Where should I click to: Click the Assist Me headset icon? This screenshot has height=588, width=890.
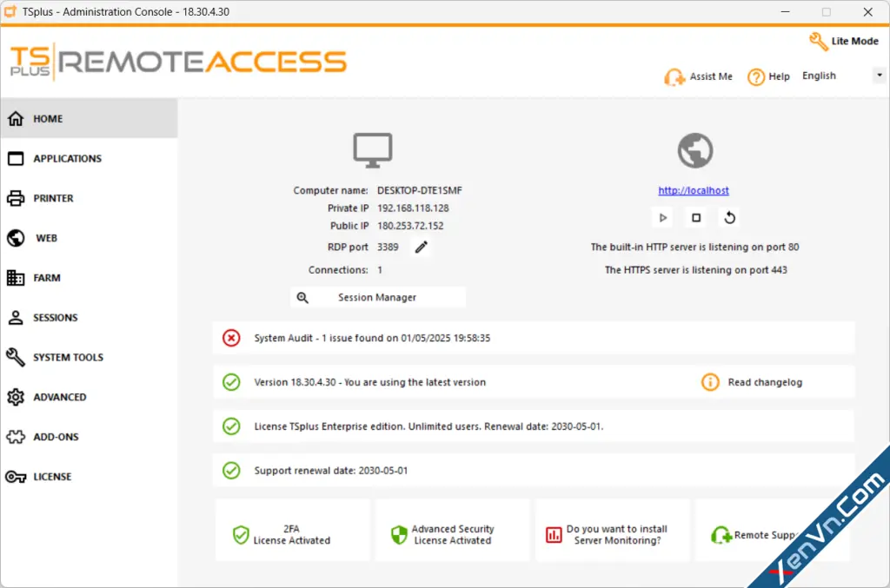(674, 76)
